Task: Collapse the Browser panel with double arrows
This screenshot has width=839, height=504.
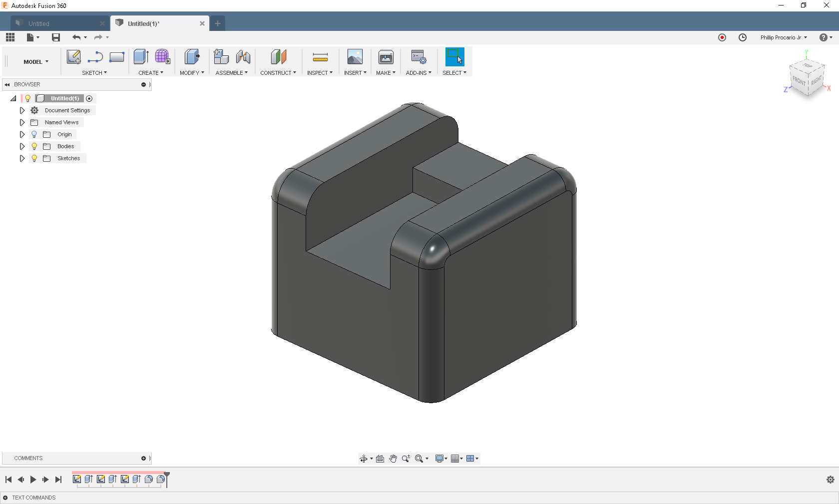Action: (x=7, y=84)
